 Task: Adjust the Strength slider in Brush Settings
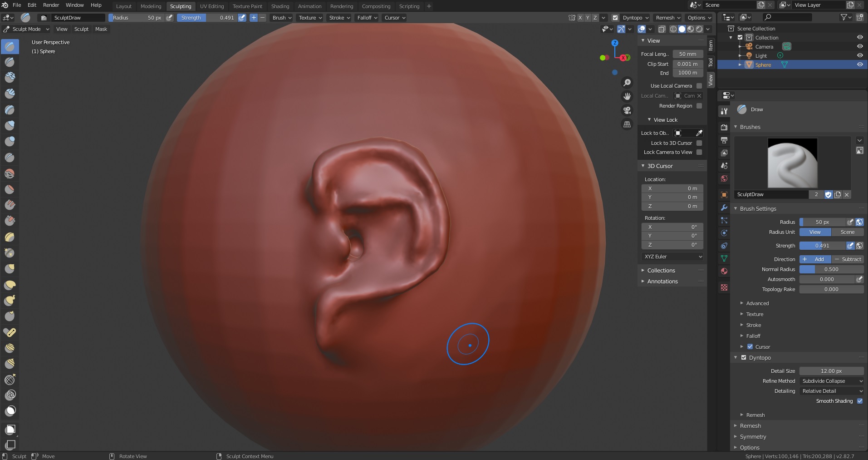pos(824,246)
